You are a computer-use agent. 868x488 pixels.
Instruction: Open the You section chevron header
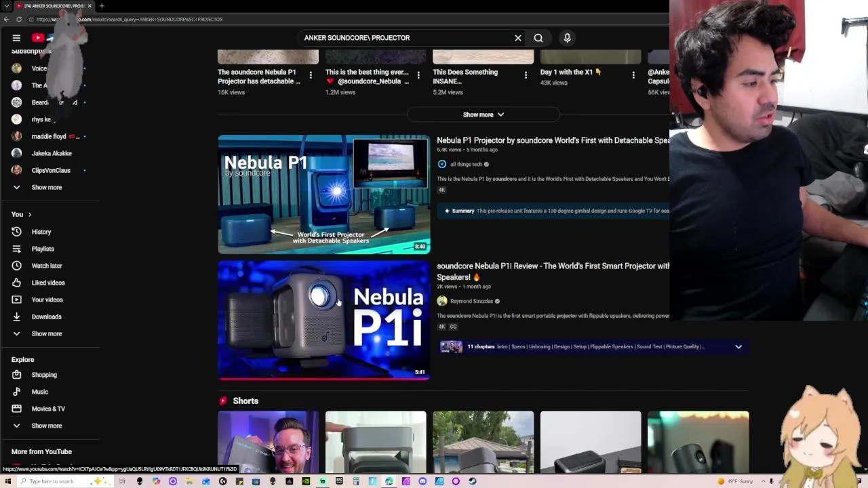coord(22,214)
